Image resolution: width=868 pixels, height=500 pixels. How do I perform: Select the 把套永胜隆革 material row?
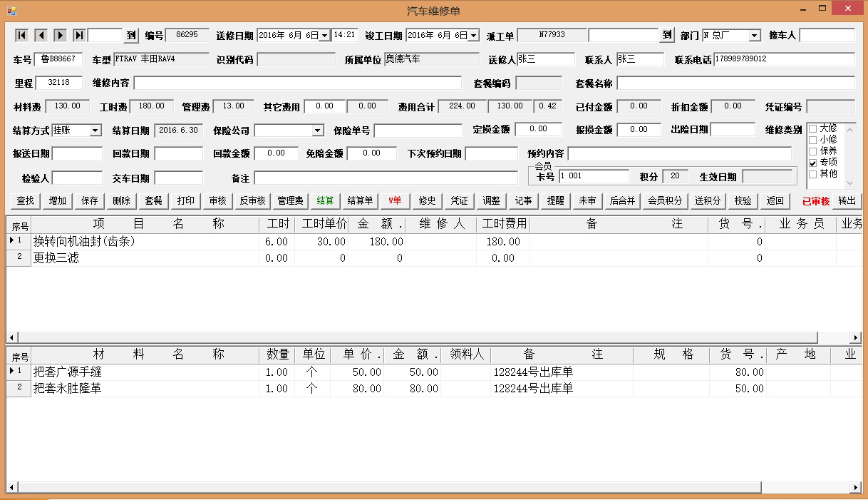(x=143, y=389)
